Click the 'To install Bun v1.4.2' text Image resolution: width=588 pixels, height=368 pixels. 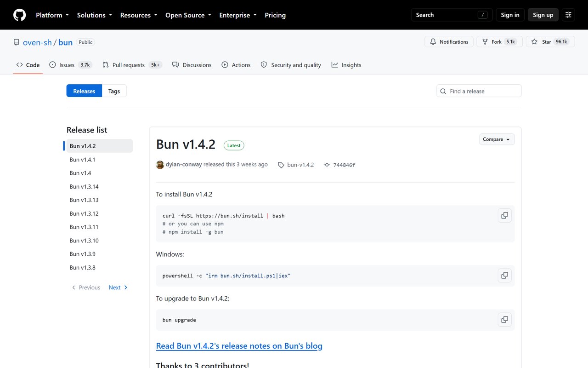pos(184,194)
